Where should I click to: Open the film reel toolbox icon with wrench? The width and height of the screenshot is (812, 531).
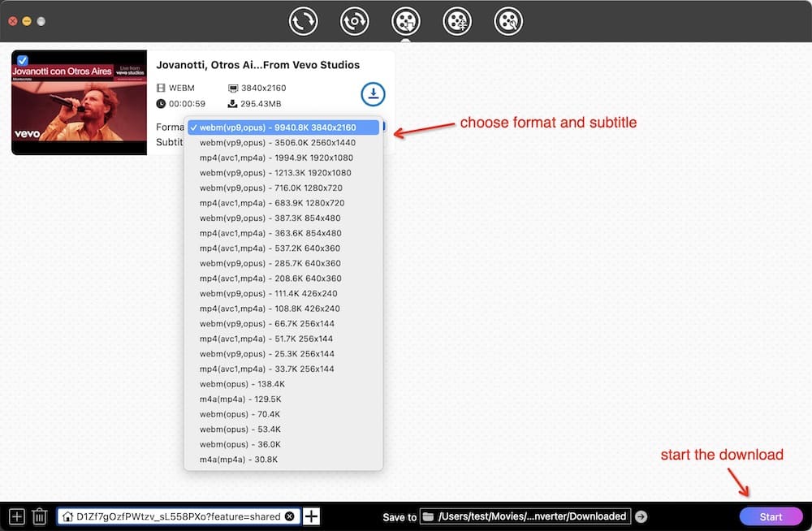click(x=508, y=21)
